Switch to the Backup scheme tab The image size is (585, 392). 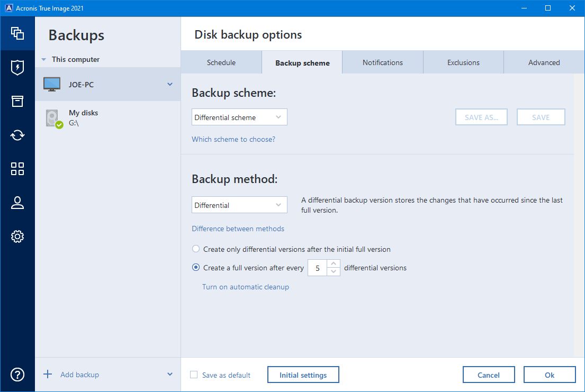click(x=302, y=62)
